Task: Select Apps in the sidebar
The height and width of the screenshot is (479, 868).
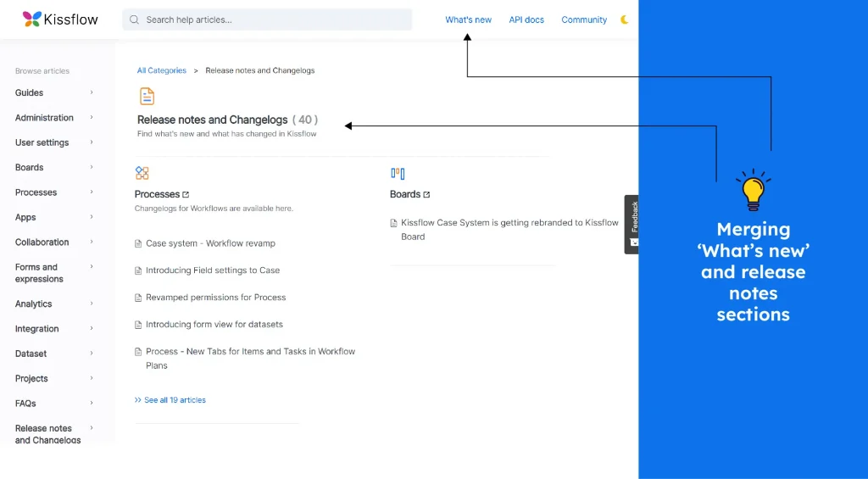Action: [25, 218]
